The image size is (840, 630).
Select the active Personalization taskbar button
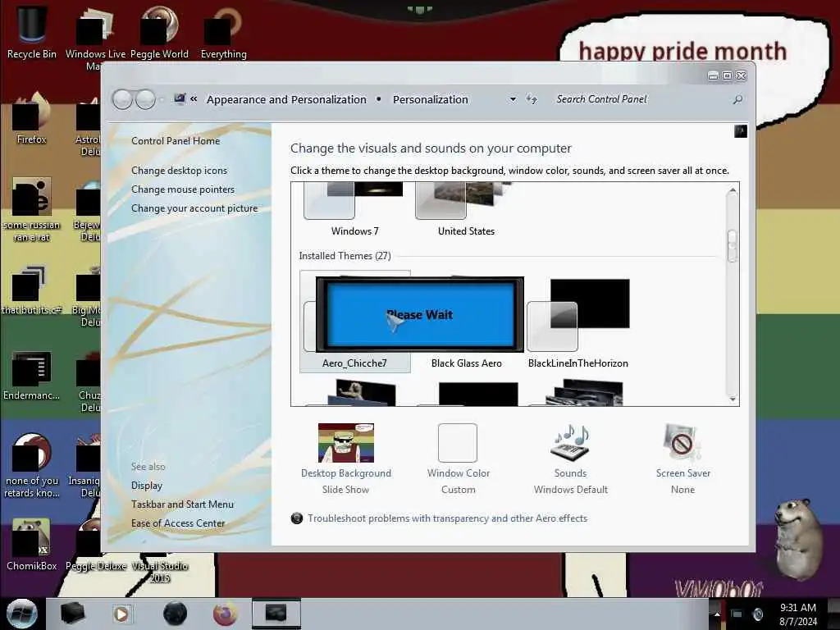coord(276,614)
